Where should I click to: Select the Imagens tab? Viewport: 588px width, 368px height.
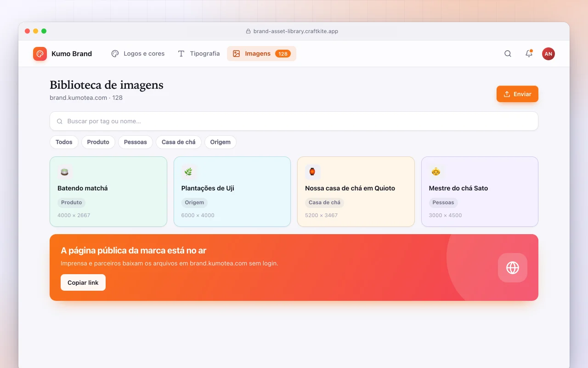point(261,54)
